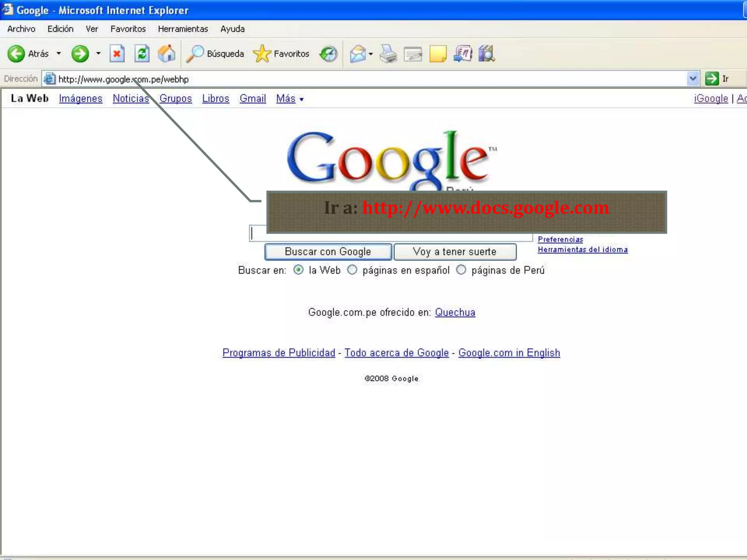Screen dimensions: 747x560
Task: Open the Noticias link
Action: [131, 98]
